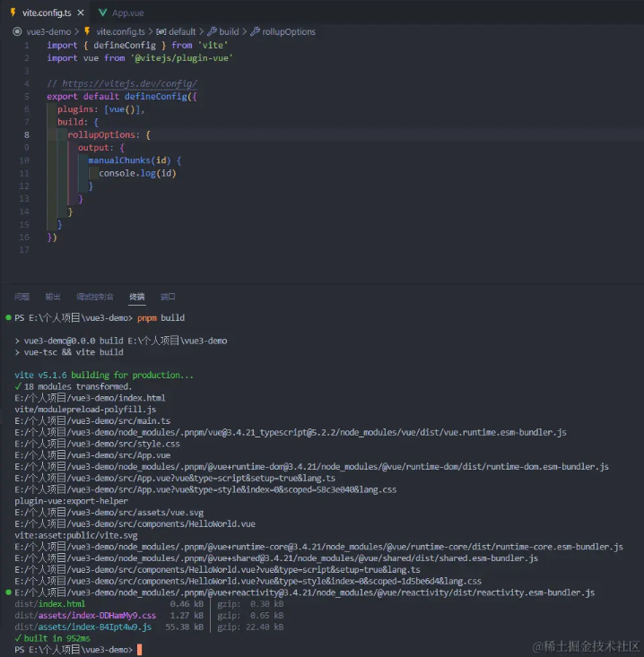Click the runtime-core.esm-bundler.js path line
The image size is (644, 657).
click(x=318, y=547)
